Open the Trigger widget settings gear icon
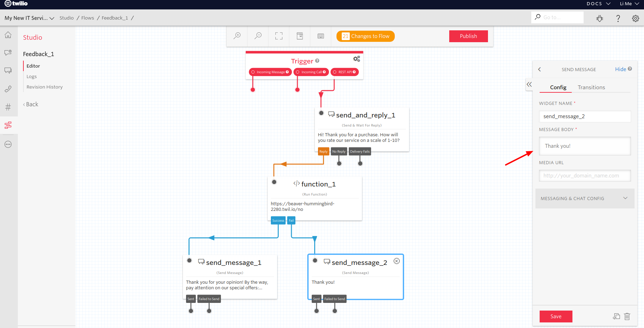 356,59
